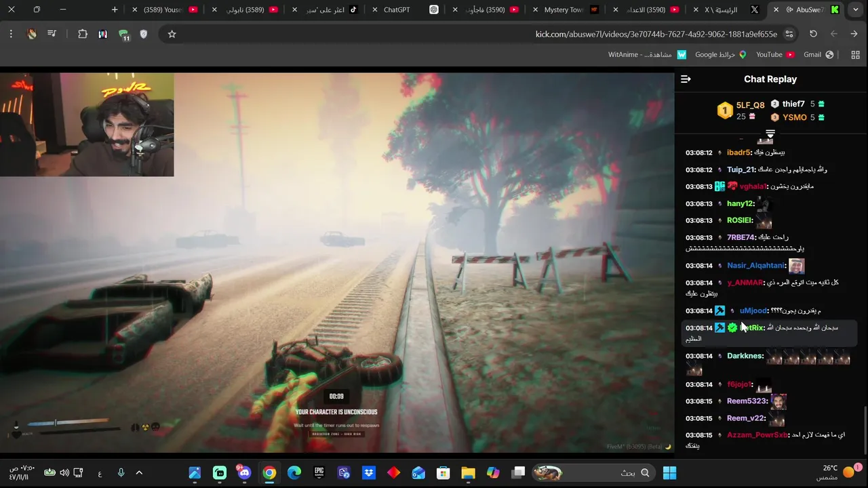
Task: Open Dropbox from taskbar
Action: point(369,472)
